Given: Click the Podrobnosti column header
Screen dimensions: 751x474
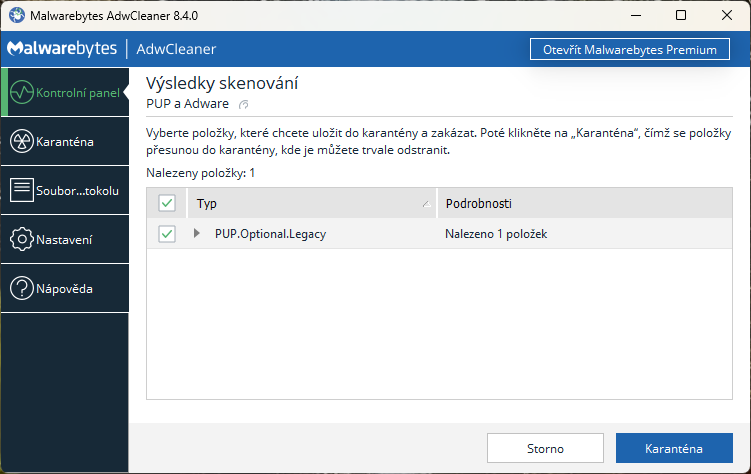Looking at the screenshot, I should click(x=478, y=204).
